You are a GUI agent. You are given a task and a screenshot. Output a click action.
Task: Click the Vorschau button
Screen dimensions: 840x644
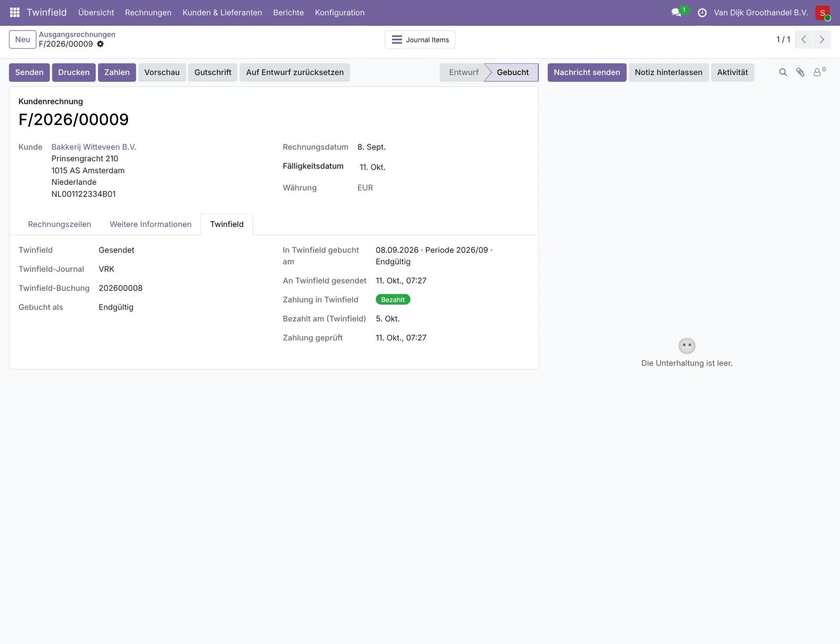coord(162,72)
